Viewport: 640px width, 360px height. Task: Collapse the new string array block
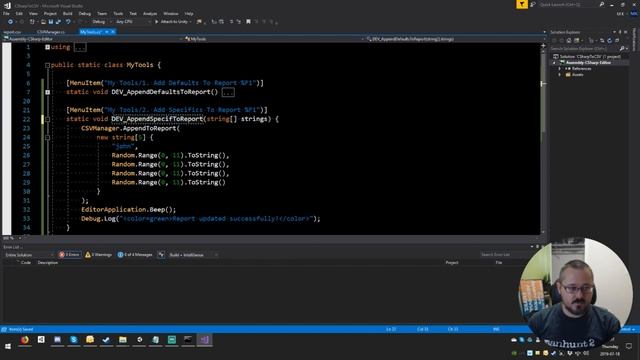[47, 138]
